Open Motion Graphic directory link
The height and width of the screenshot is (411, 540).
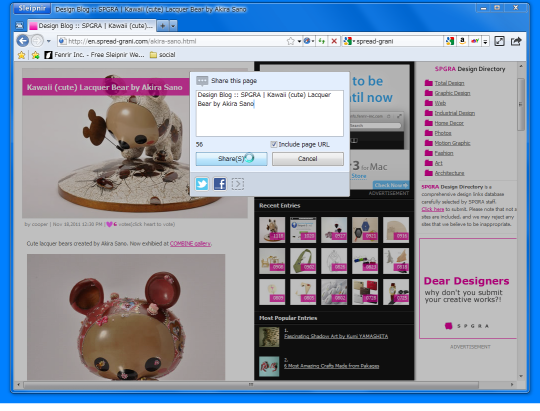pos(452,143)
